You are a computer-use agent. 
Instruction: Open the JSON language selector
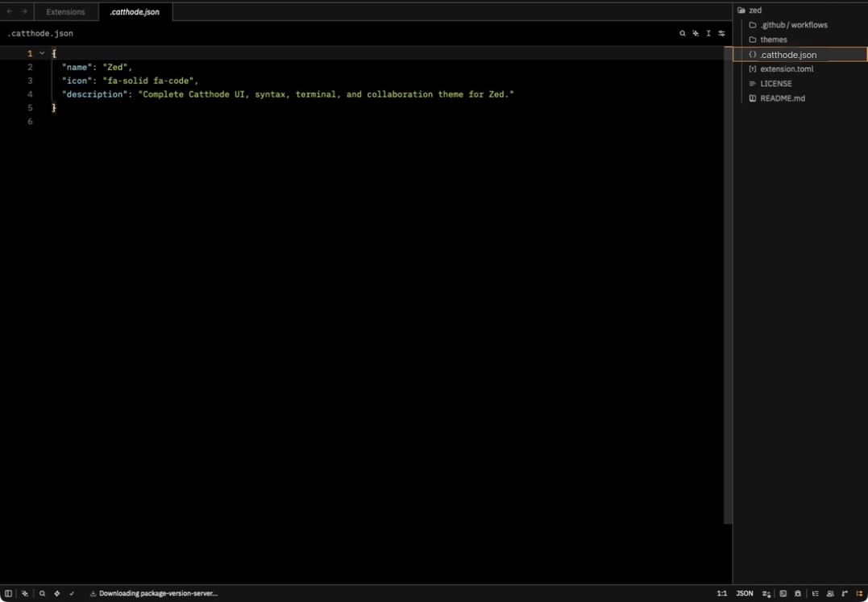(x=745, y=593)
